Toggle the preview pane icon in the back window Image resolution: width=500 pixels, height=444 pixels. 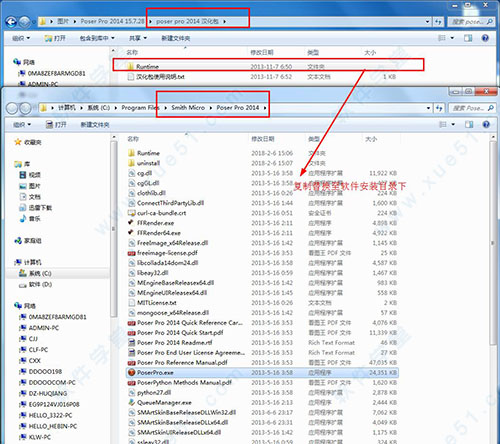pyautogui.click(x=468, y=38)
